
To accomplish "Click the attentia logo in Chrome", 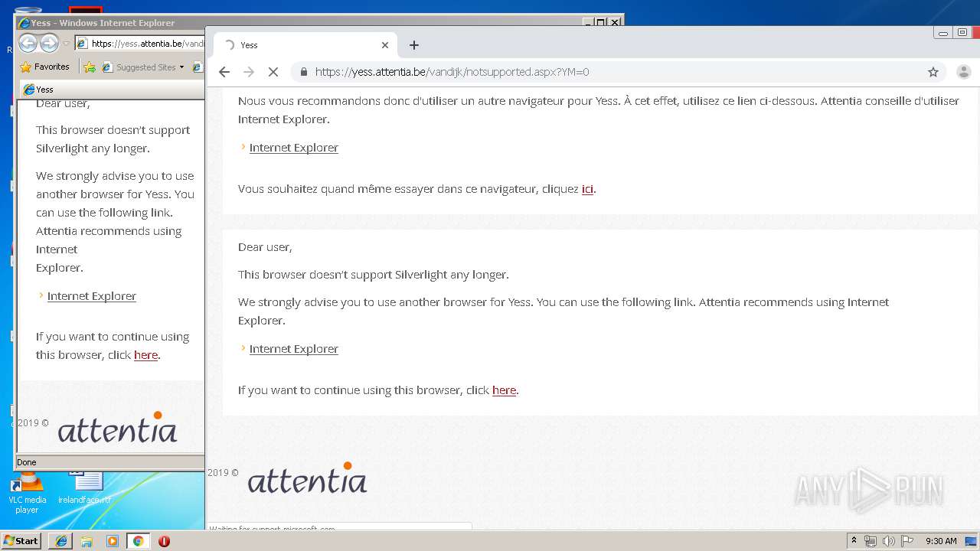I will click(307, 478).
